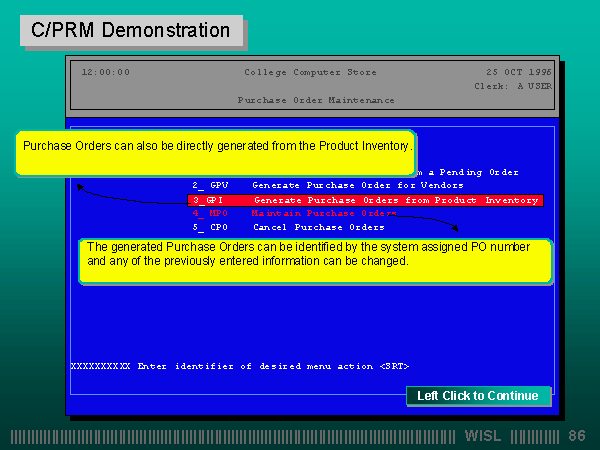Click the WISL logo text in footer

[x=484, y=436]
